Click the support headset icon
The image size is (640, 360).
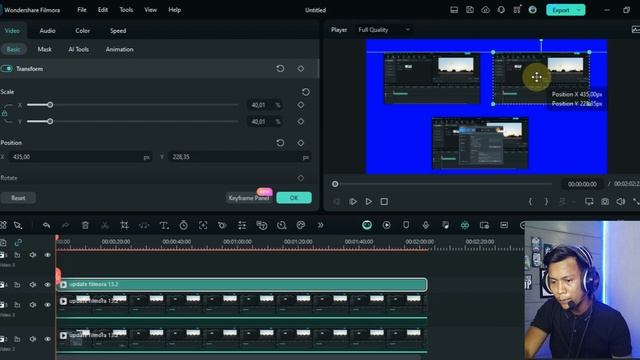(x=501, y=10)
